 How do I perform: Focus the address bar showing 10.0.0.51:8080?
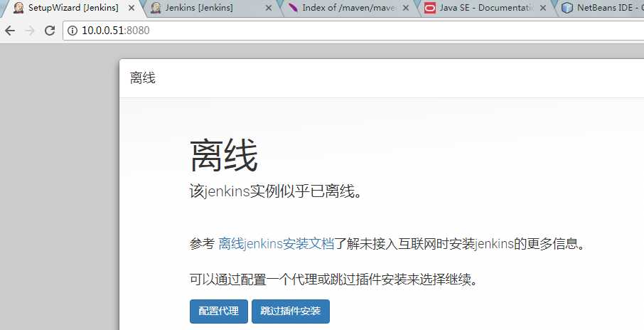(x=353, y=31)
